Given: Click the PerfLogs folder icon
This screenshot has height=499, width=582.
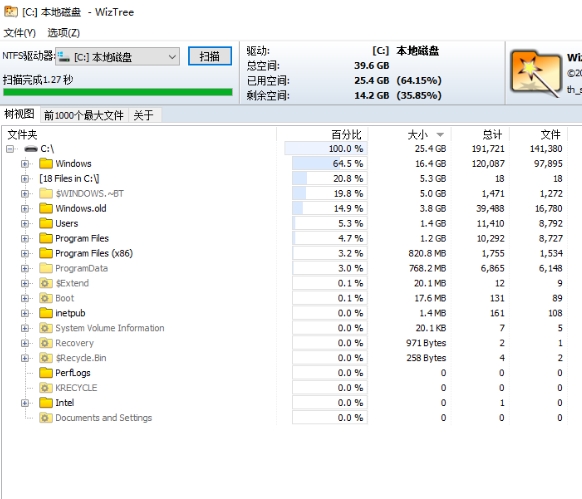Looking at the screenshot, I should pos(46,373).
